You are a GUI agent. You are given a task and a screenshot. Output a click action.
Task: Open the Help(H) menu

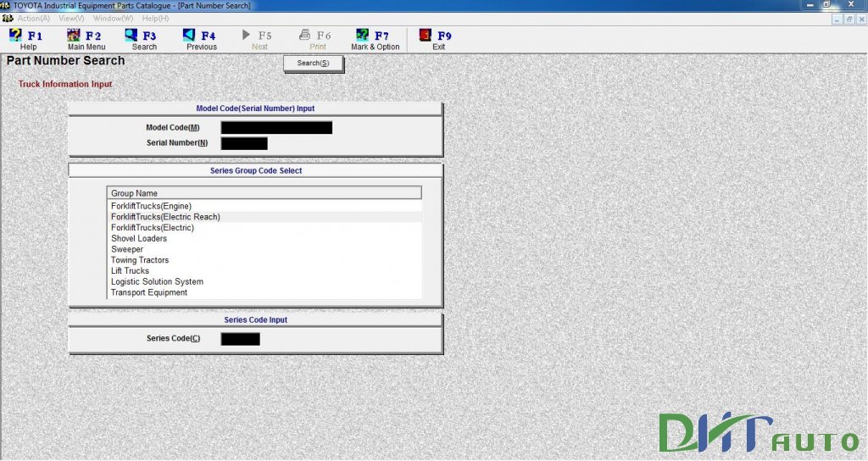pyautogui.click(x=156, y=19)
